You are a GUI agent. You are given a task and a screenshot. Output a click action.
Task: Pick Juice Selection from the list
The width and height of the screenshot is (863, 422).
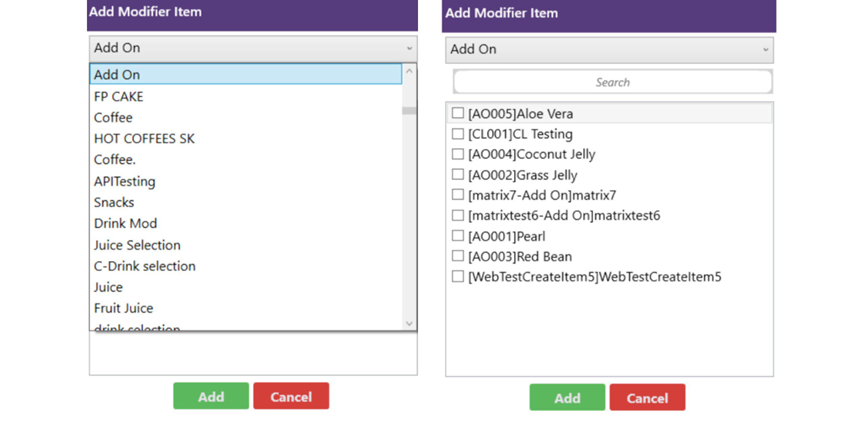click(x=137, y=245)
